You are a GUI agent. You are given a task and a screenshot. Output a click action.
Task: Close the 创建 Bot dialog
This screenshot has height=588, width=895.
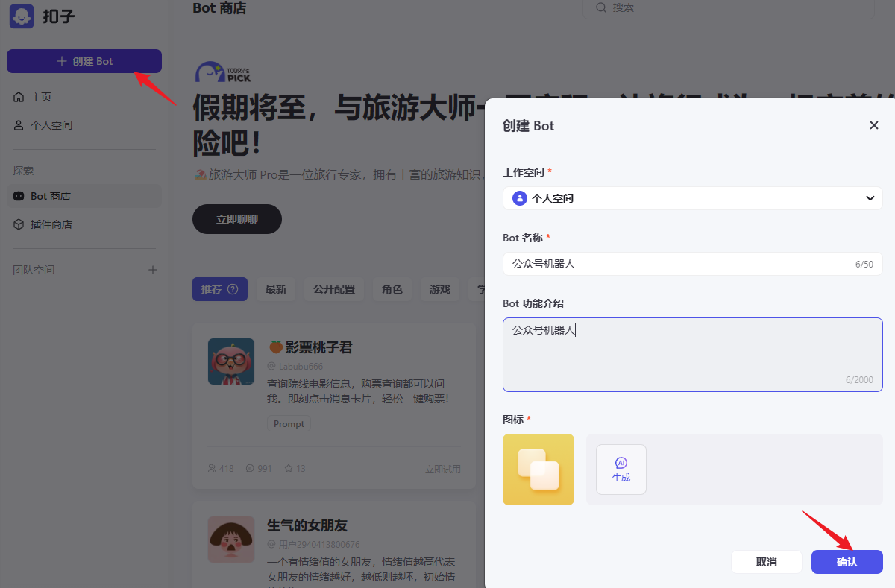874,125
